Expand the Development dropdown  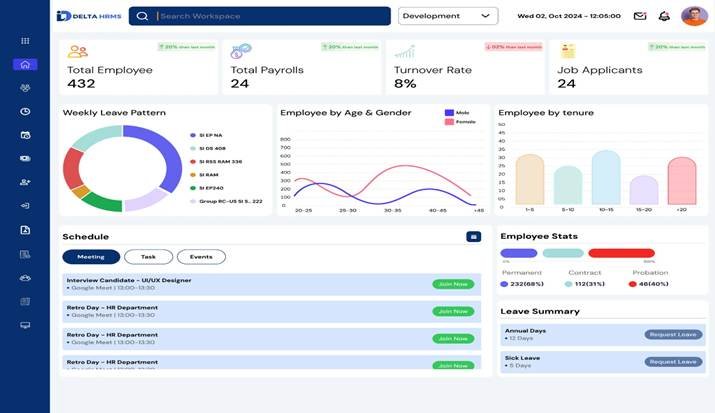click(447, 16)
